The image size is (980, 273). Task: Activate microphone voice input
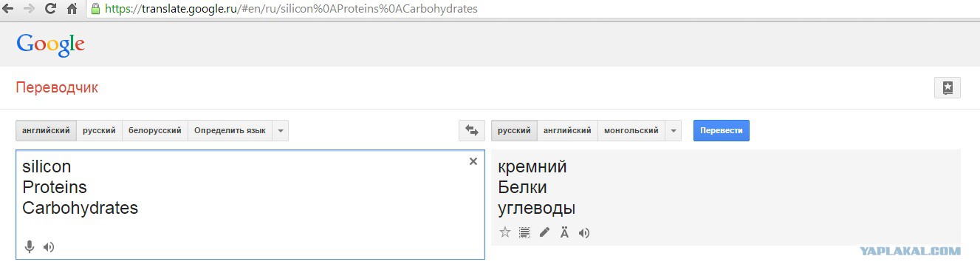[30, 247]
